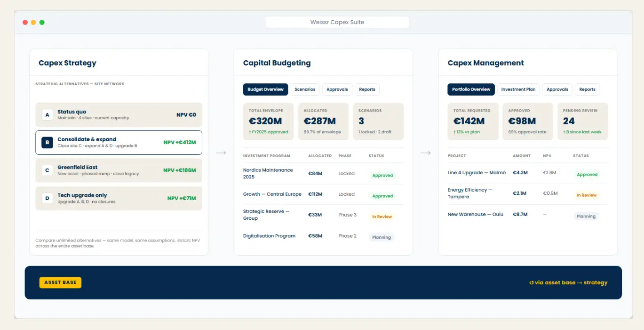Click the NPV +€186M value

click(180, 170)
